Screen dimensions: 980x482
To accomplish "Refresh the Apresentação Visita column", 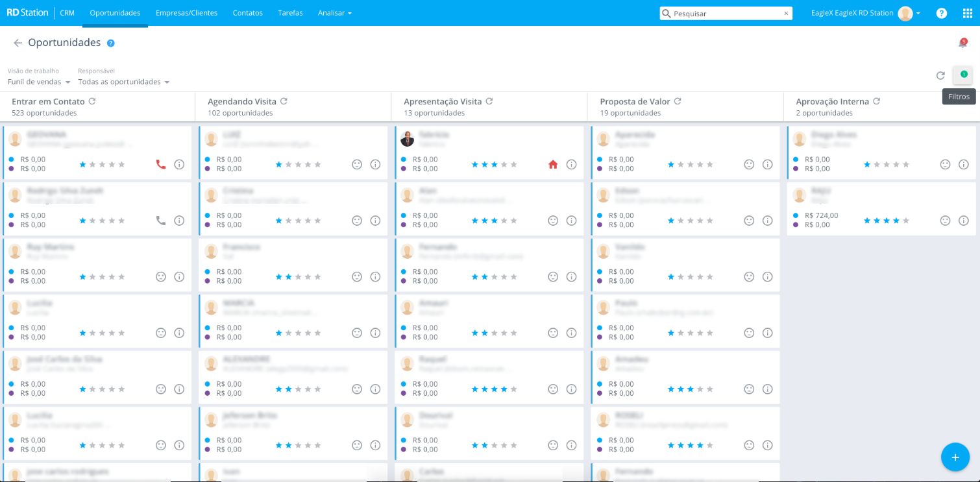I will pos(489,101).
